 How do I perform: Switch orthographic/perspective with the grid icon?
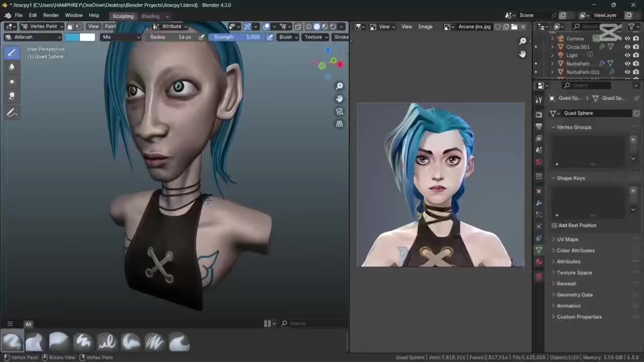(x=340, y=124)
